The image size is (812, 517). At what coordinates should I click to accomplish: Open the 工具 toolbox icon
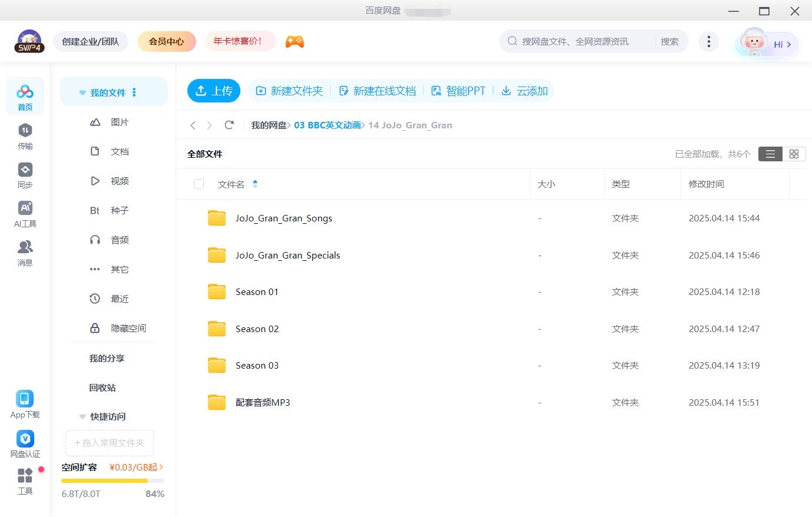click(25, 480)
